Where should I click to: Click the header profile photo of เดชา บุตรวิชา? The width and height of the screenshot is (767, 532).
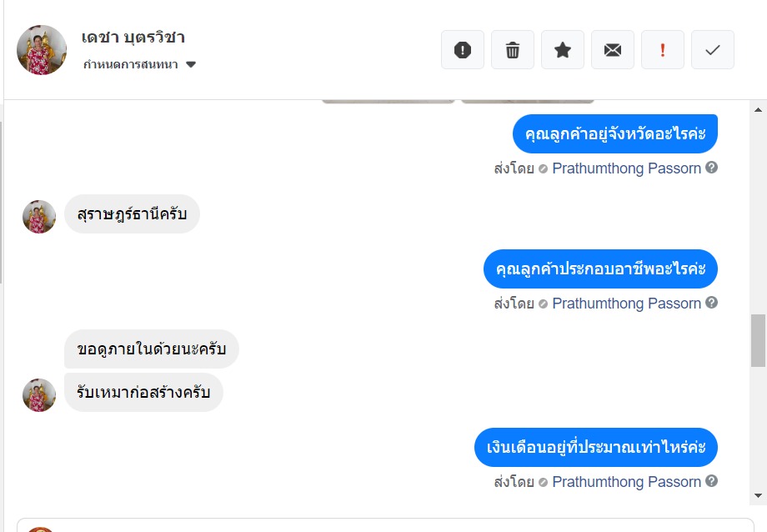[42, 50]
